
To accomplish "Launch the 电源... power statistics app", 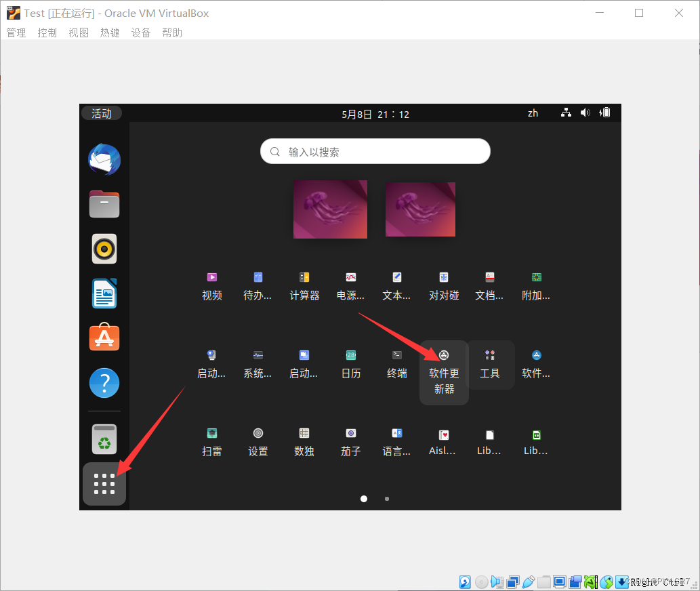I will (x=350, y=286).
